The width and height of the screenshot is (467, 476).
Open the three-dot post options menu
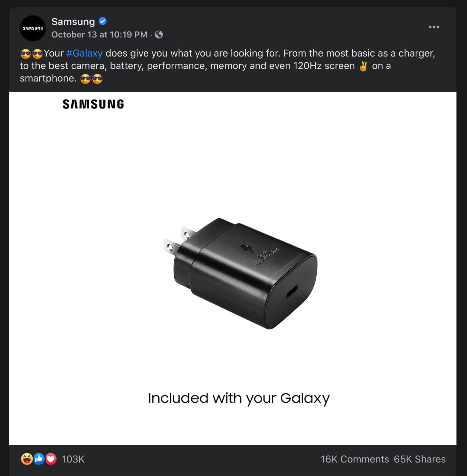point(434,27)
